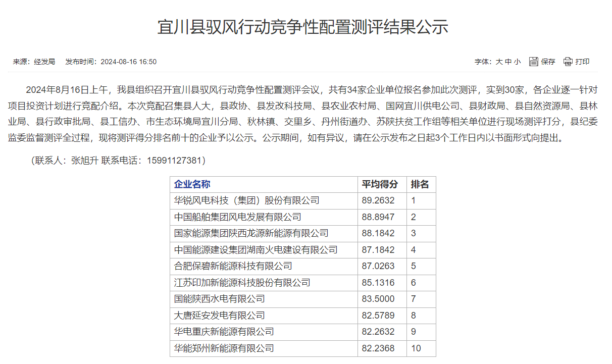Click the score 88.8947

coord(378,217)
